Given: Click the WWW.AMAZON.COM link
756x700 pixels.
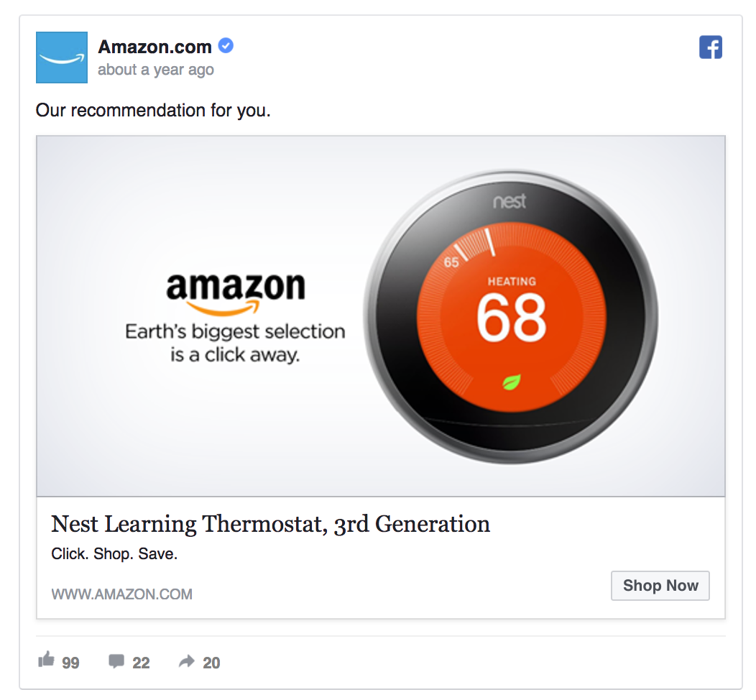Looking at the screenshot, I should tap(122, 594).
